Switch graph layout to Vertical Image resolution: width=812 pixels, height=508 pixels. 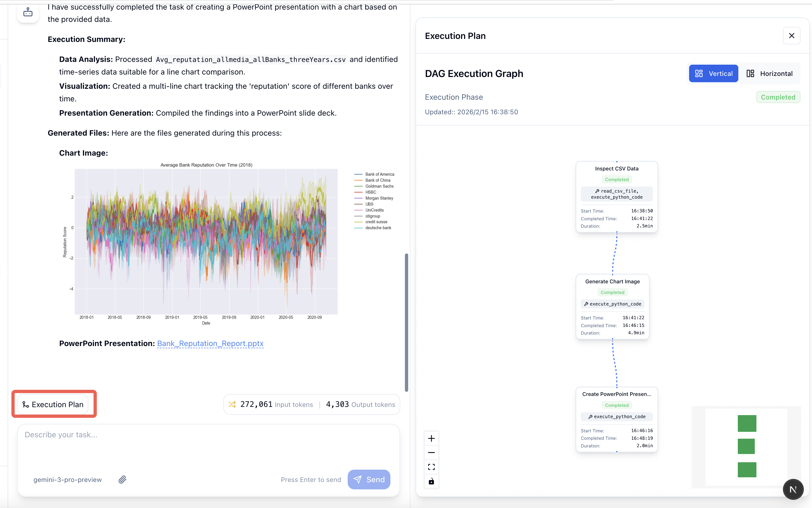coord(713,74)
